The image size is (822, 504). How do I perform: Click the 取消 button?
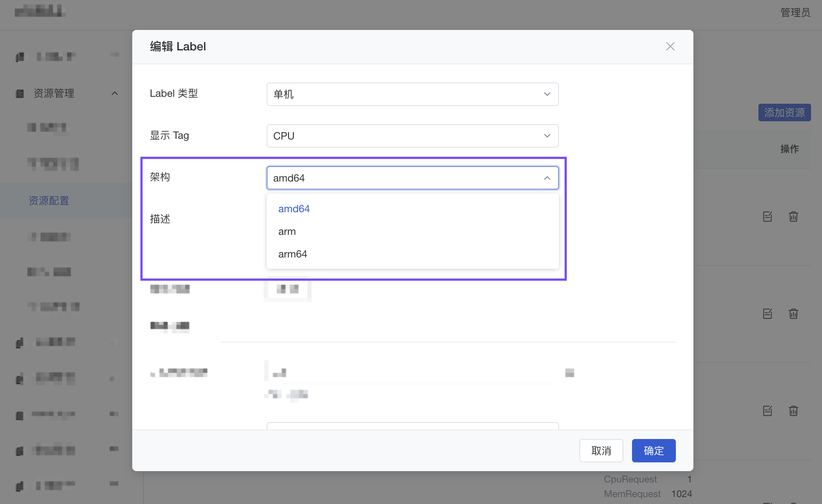pyautogui.click(x=601, y=451)
